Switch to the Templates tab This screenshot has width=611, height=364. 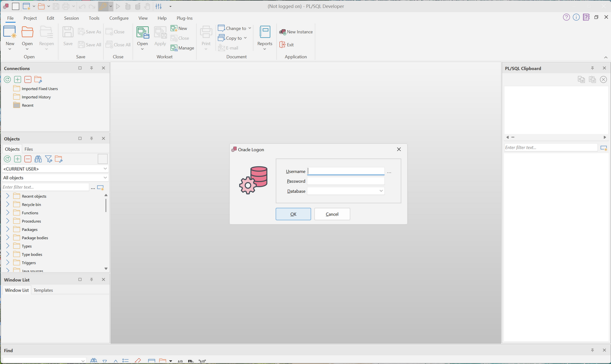point(43,290)
